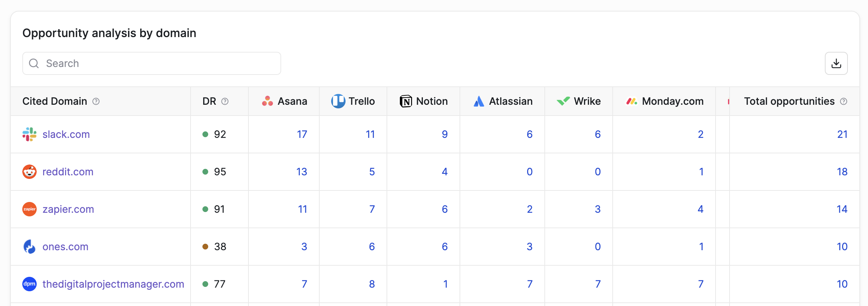868x306 pixels.
Task: Click thedigitalprojectmanager.com total opportunities 10
Action: tap(842, 284)
